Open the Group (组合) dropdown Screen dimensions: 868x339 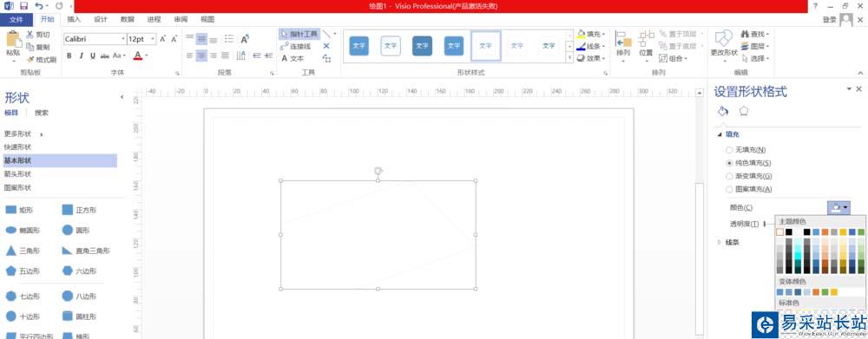674,59
